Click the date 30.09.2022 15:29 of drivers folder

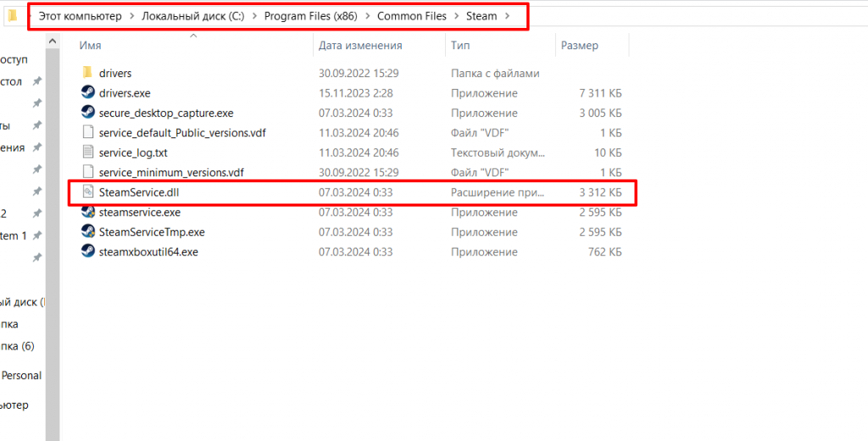pyautogui.click(x=359, y=73)
